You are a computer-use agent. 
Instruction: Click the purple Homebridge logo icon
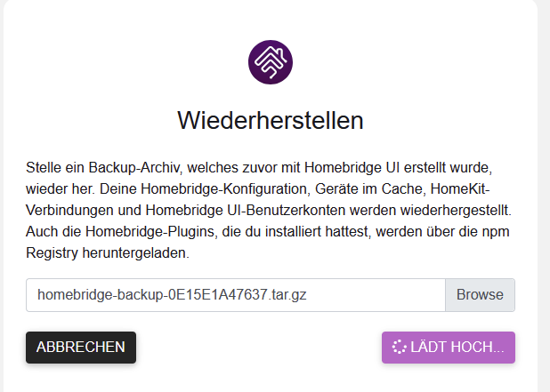271,62
